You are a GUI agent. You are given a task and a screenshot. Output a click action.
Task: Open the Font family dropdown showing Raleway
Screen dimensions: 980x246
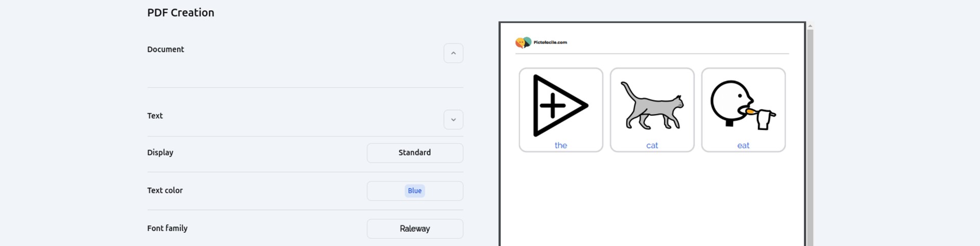click(x=415, y=229)
